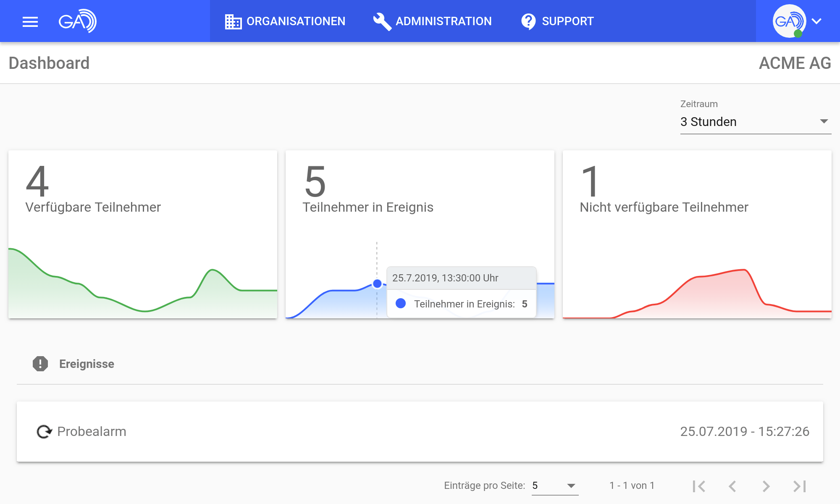Image resolution: width=840 pixels, height=504 pixels.
Task: Click the Support question mark icon
Action: pyautogui.click(x=528, y=21)
